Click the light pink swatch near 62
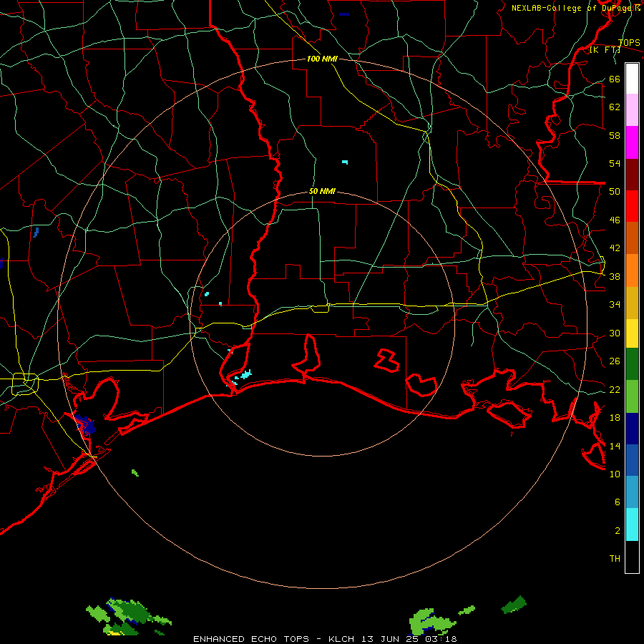 point(632,110)
